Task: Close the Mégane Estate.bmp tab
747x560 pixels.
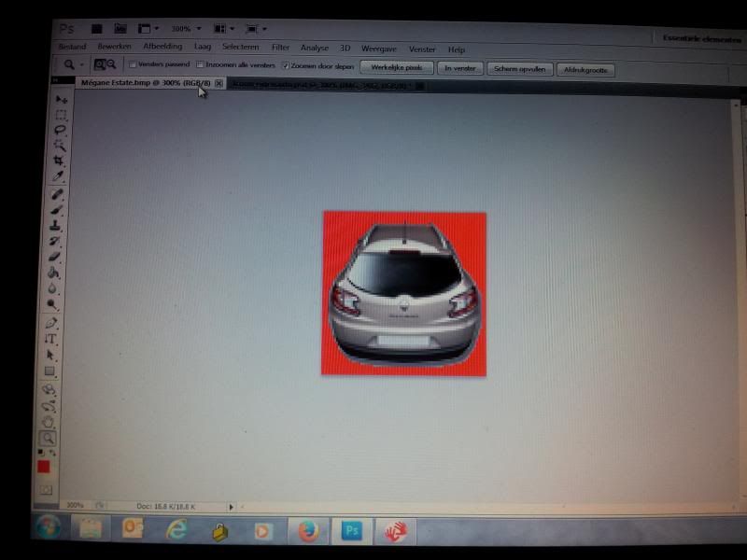Action: point(218,83)
